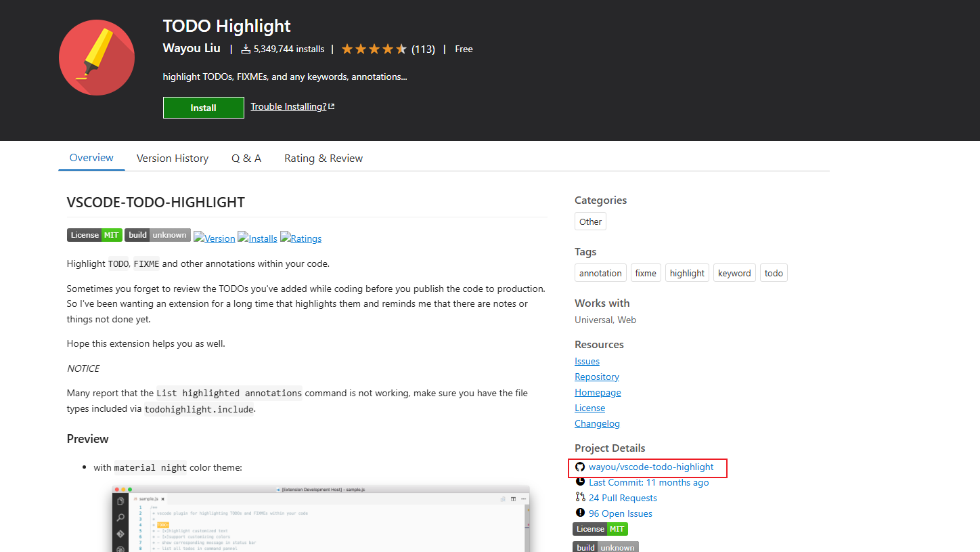Click the Free price label
The image size is (980, 552).
pyautogui.click(x=464, y=49)
